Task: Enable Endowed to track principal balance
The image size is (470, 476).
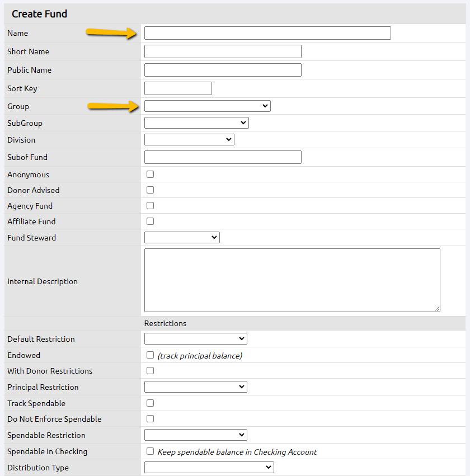Action: (150, 355)
